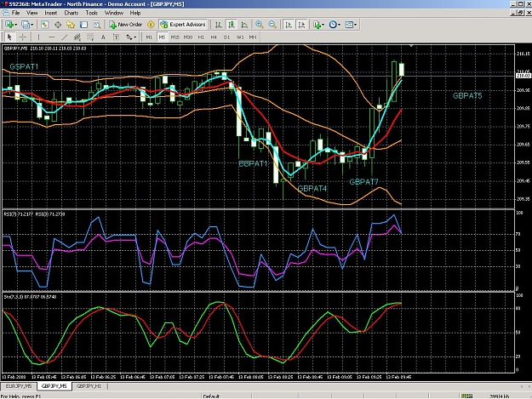Viewport: 532px width, 399px height.
Task: Select the trendline drawing tool
Action: coord(64,37)
